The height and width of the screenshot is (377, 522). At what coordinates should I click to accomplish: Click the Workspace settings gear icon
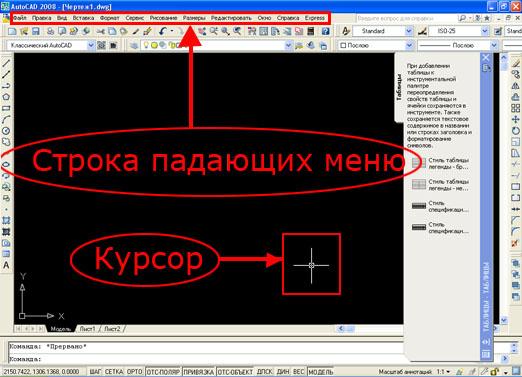[x=101, y=45]
